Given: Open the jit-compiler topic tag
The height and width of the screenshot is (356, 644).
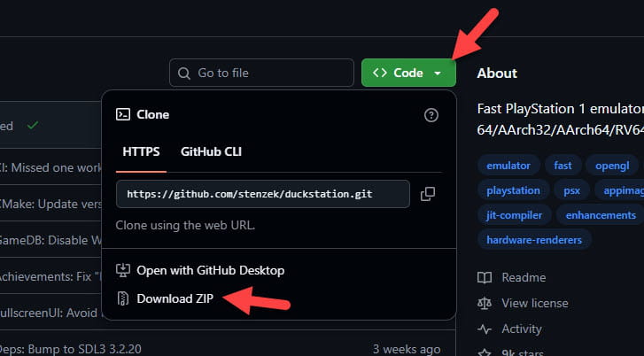Looking at the screenshot, I should click(x=514, y=215).
